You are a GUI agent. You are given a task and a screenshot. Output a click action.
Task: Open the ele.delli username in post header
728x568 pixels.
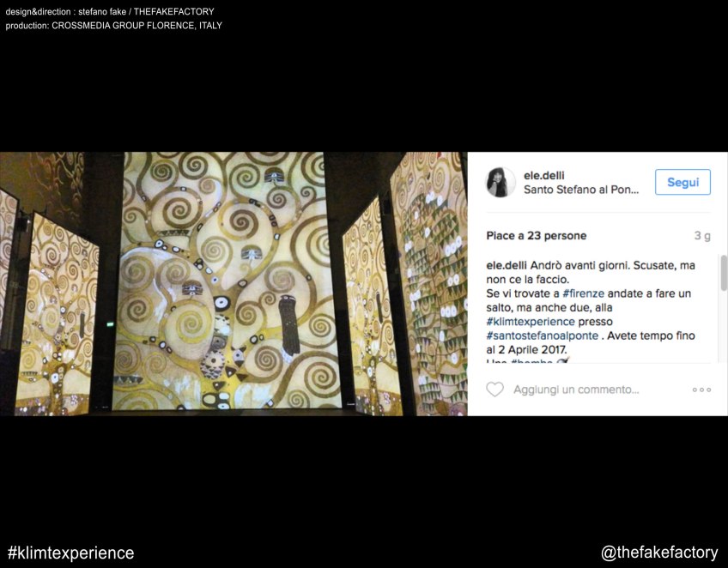[543, 175]
